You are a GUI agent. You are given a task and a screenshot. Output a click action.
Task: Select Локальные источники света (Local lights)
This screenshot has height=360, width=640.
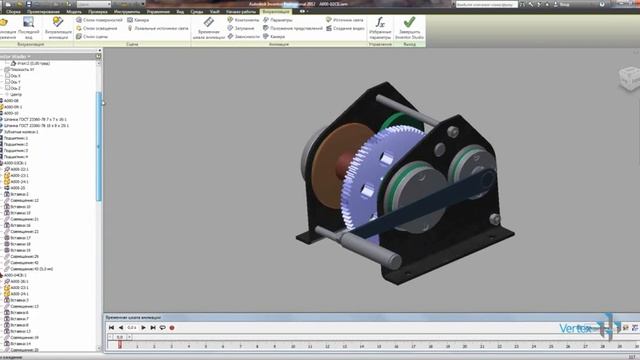coord(158,28)
